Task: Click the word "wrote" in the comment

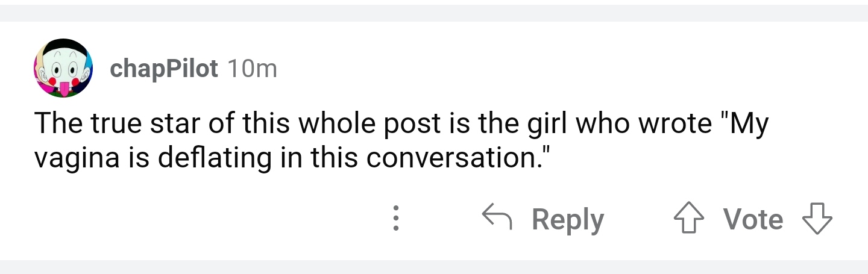Action: [675, 123]
